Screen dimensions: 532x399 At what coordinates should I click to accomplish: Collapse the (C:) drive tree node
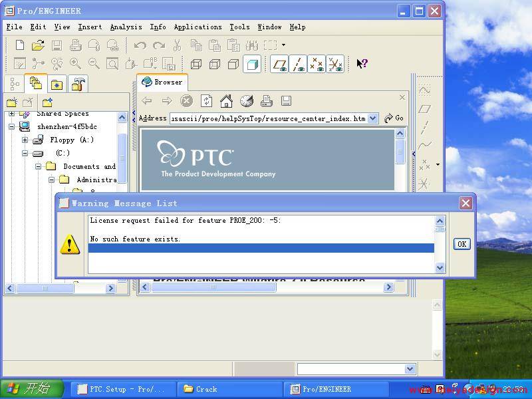pos(25,154)
